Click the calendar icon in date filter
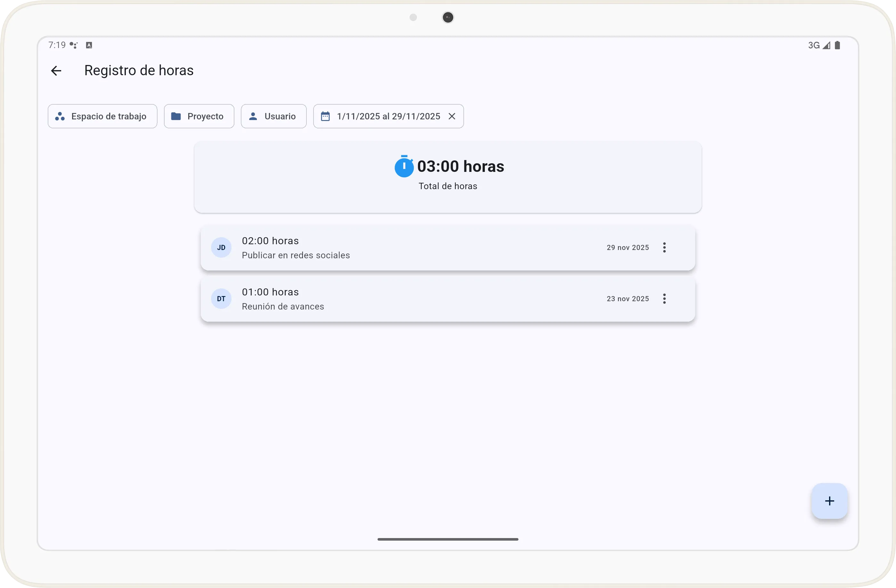 325,116
